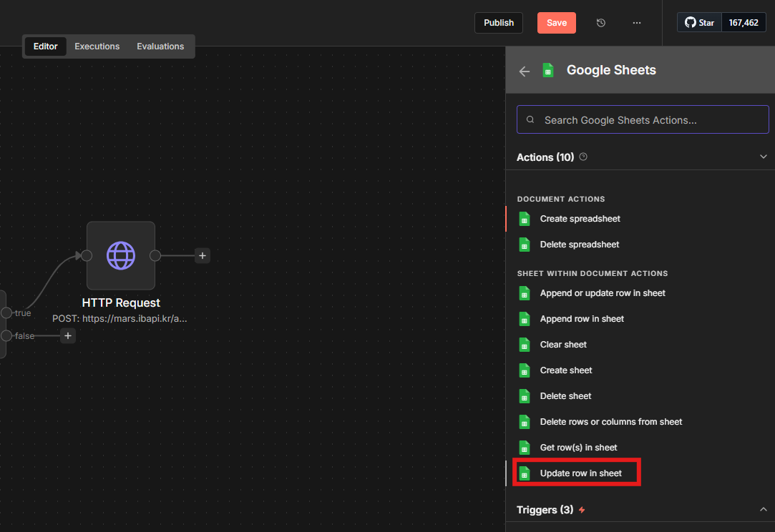Click the GitHub Star button
The height and width of the screenshot is (532, 775).
699,23
